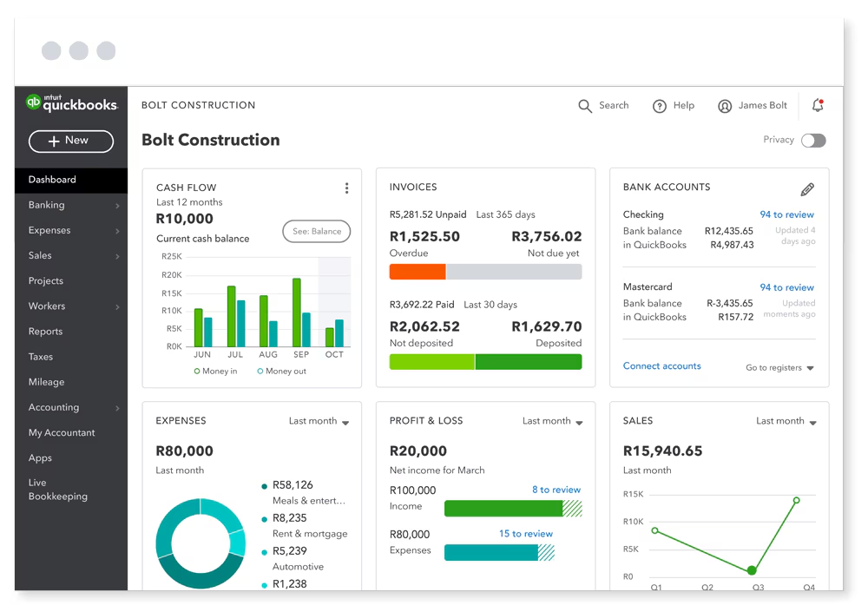
Task: Expand the Banking submenu arrow
Action: tap(117, 206)
